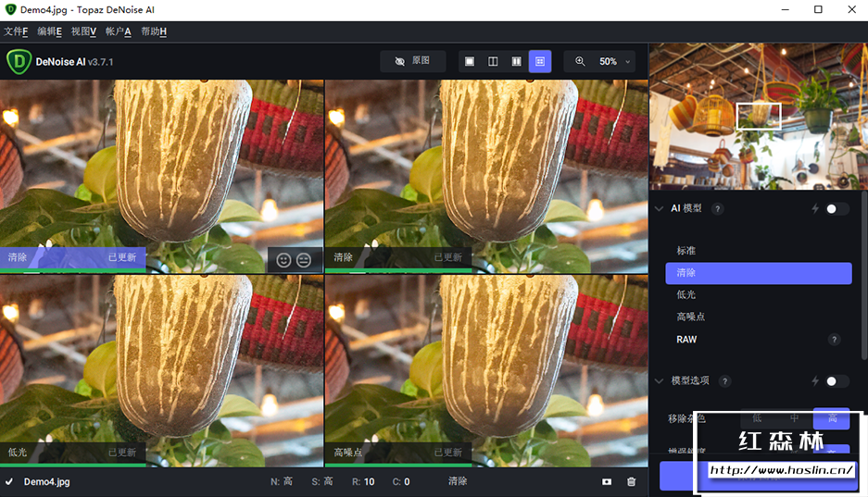Select the four-panel comparison view
The image size is (868, 497).
(x=540, y=61)
